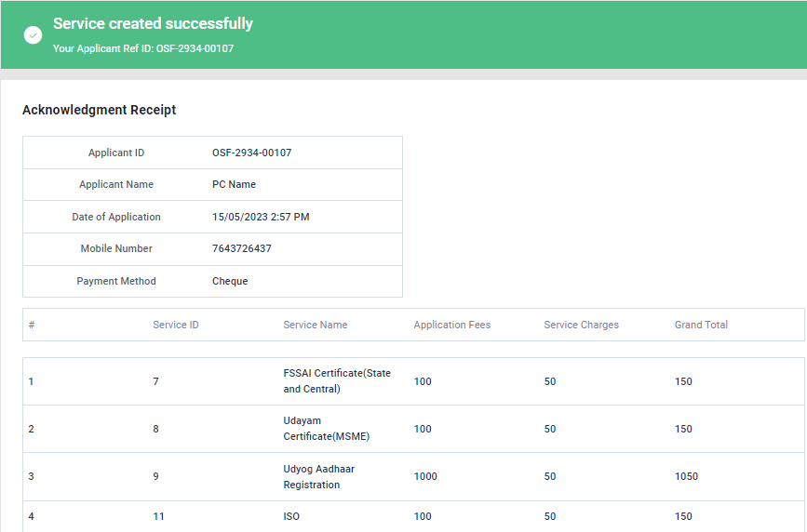Click the Payment Method value Cheque
Viewport: 807px width, 532px height.
tap(230, 281)
